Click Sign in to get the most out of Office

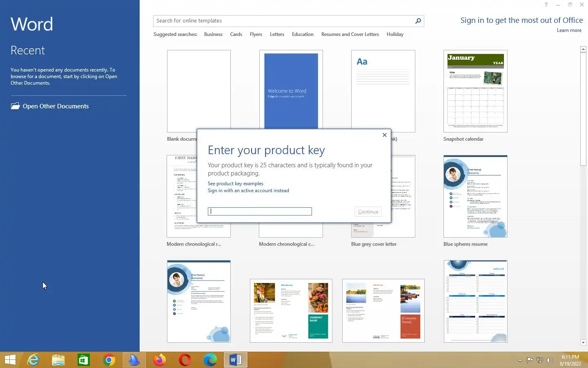point(521,20)
